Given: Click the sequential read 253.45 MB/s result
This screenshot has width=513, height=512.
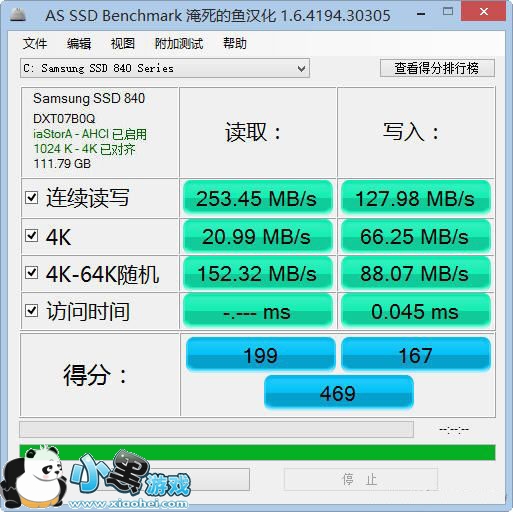Looking at the screenshot, I should [258, 199].
